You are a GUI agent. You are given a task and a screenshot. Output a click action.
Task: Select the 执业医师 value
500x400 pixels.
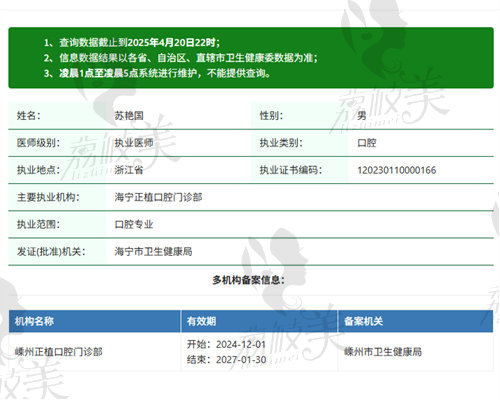pos(134,143)
